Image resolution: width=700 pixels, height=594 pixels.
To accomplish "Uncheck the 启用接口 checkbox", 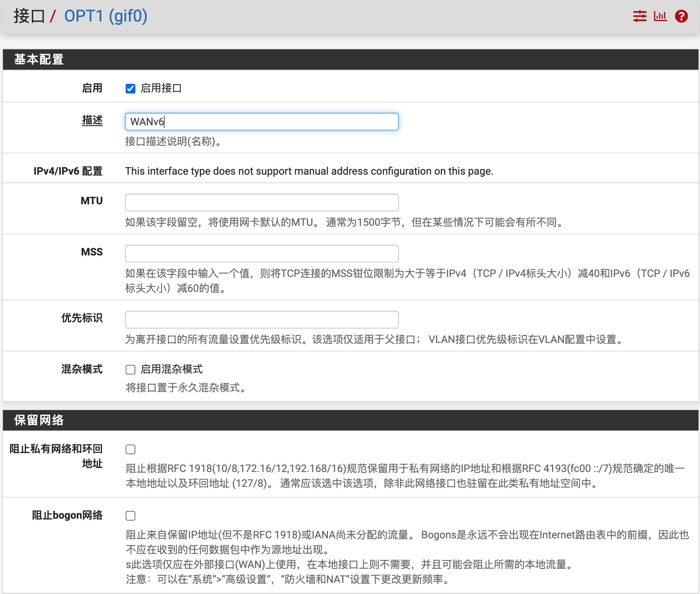I will [131, 89].
